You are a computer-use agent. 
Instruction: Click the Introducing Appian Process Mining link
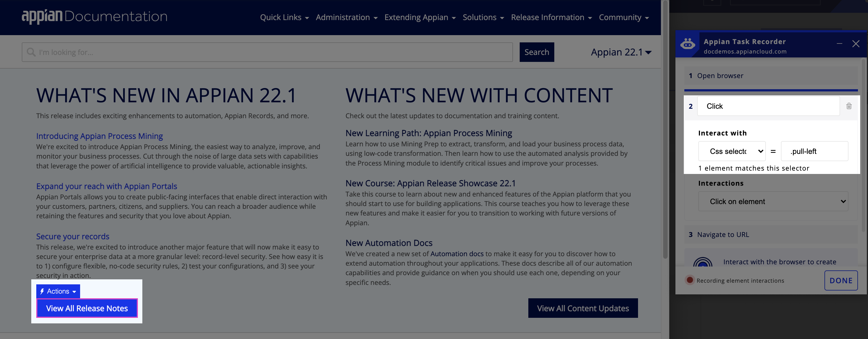[x=100, y=135]
